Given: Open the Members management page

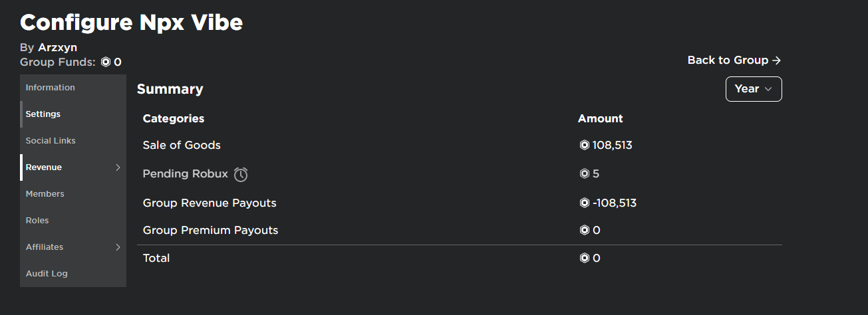Looking at the screenshot, I should tap(45, 194).
